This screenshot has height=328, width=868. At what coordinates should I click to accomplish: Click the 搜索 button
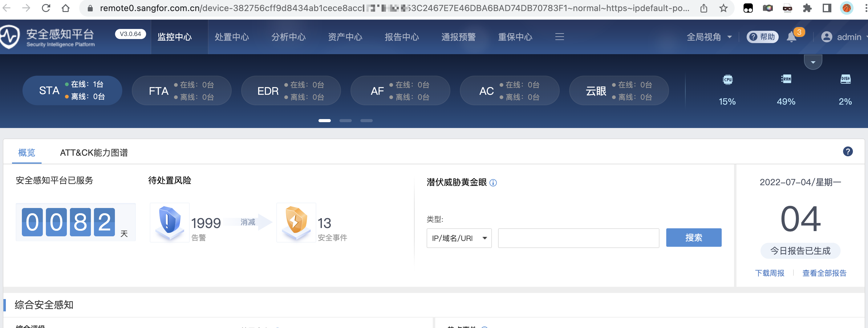click(x=693, y=238)
